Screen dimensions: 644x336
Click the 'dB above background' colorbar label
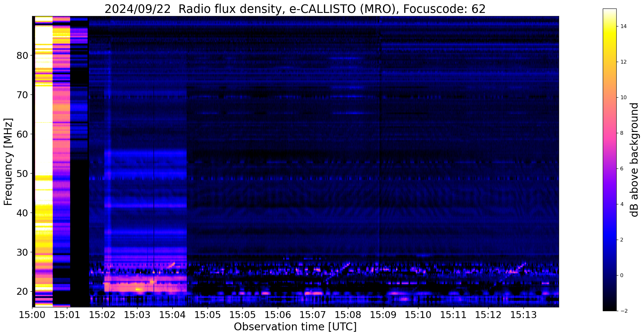click(635, 160)
